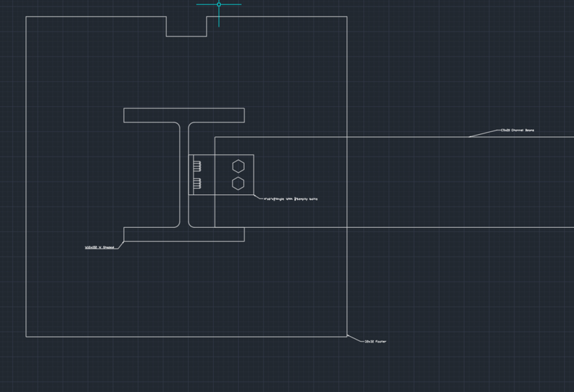
Task: Select the leader line pointing to Footer label
Action: point(356,339)
